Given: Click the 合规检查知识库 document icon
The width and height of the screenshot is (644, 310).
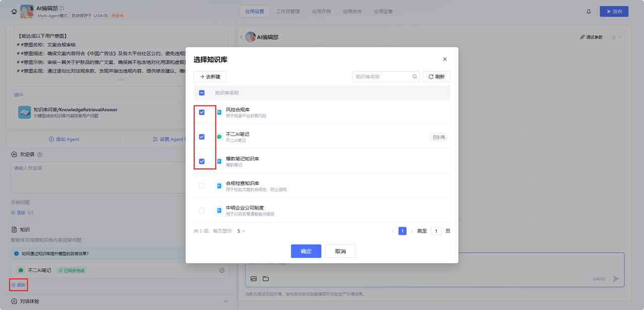Looking at the screenshot, I should 219,186.
